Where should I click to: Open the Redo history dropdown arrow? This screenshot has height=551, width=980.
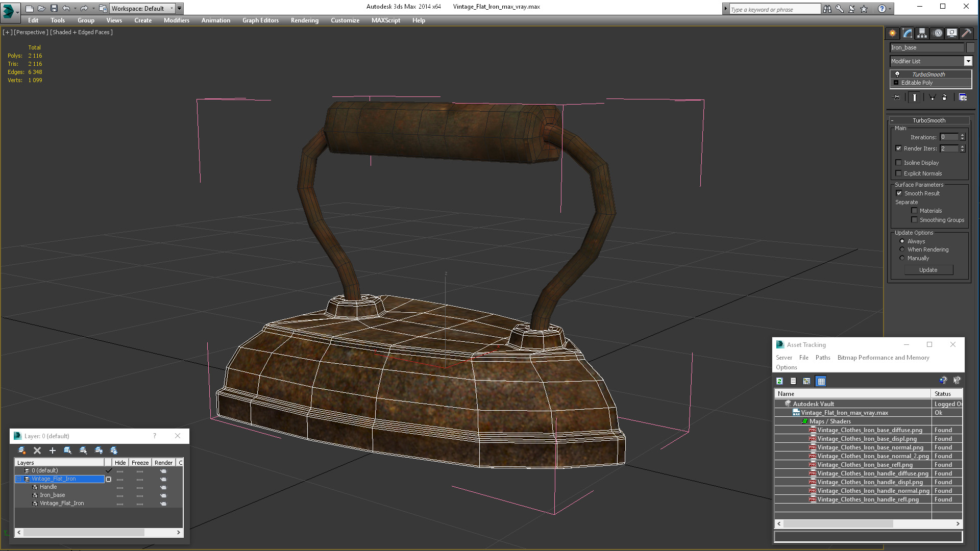pos(93,8)
